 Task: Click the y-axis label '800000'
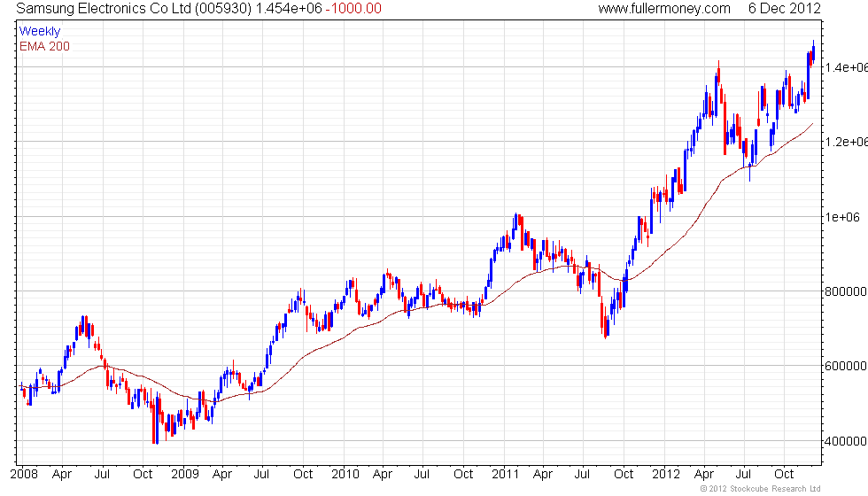click(846, 291)
